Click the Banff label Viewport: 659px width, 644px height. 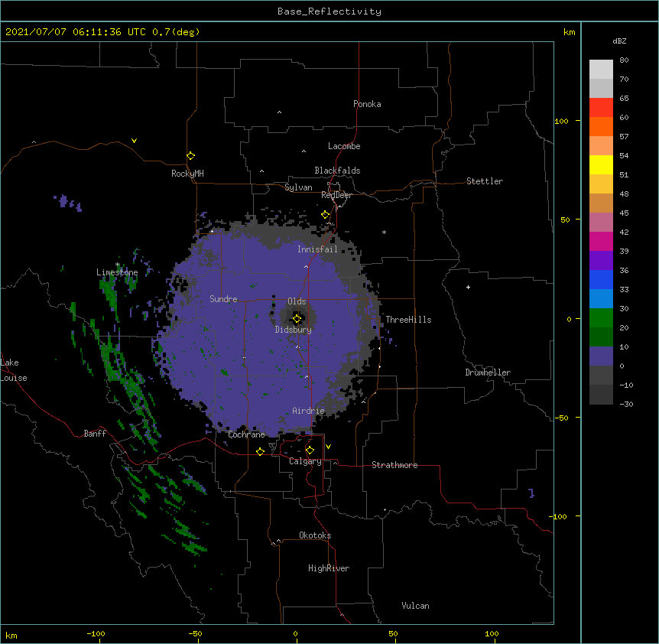pos(95,434)
